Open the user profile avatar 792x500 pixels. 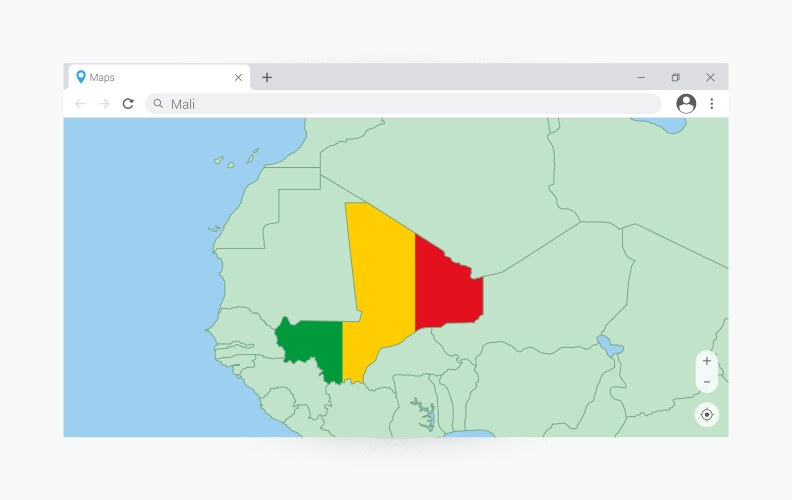[x=686, y=104]
